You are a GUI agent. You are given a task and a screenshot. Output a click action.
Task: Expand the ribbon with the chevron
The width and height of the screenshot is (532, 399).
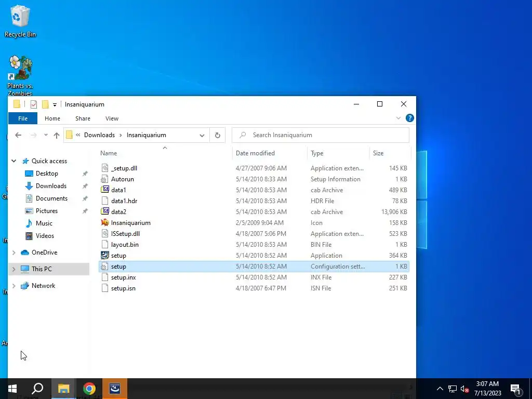pyautogui.click(x=398, y=118)
